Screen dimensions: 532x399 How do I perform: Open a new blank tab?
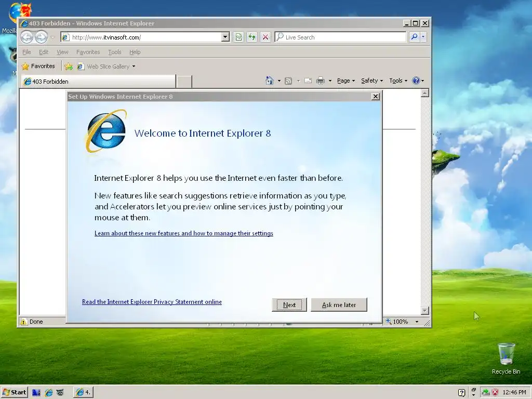coord(184,82)
